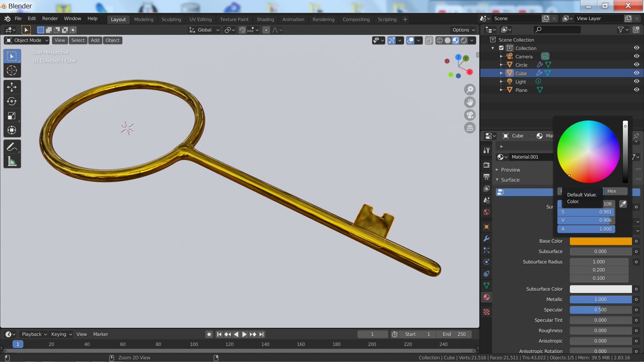Viewport: 644px width, 362px height.
Task: Open the View Layer properties tab
Action: [487, 188]
